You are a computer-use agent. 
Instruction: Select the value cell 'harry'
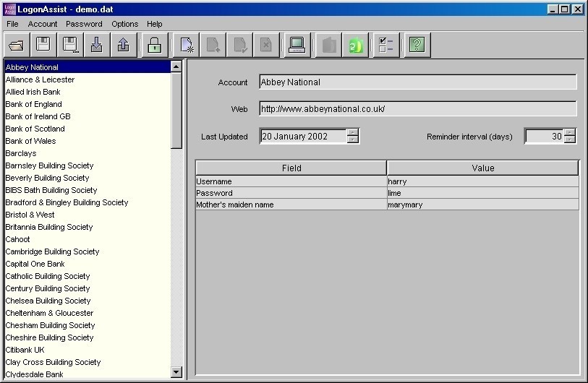click(483, 181)
